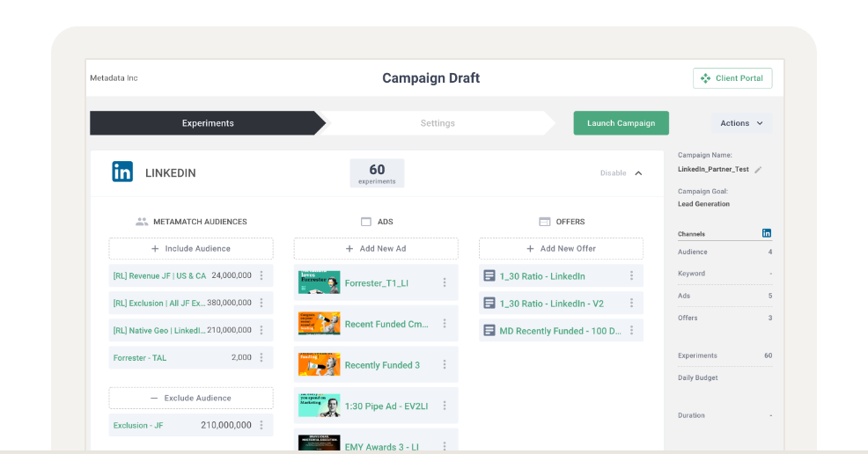Open 1:30 Pipe Ad - EV2LI name
Image resolution: width=868 pixels, height=454 pixels.
coord(386,406)
